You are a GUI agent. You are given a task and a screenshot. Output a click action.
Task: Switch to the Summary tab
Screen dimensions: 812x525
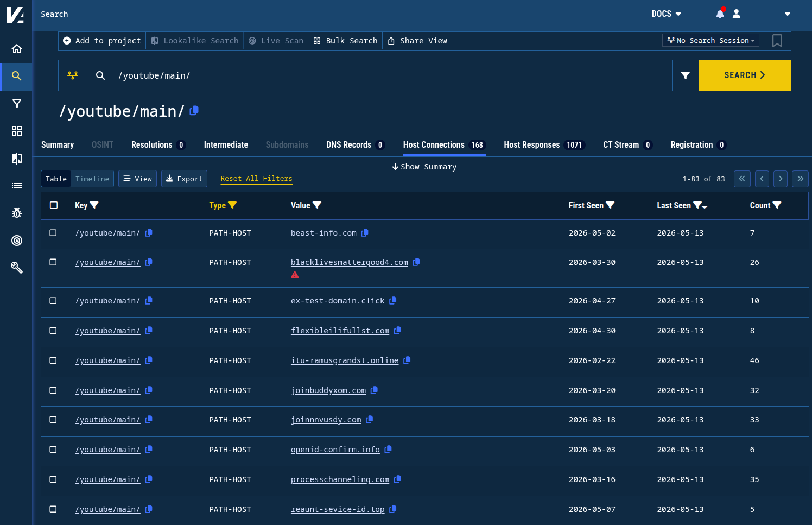(58, 145)
